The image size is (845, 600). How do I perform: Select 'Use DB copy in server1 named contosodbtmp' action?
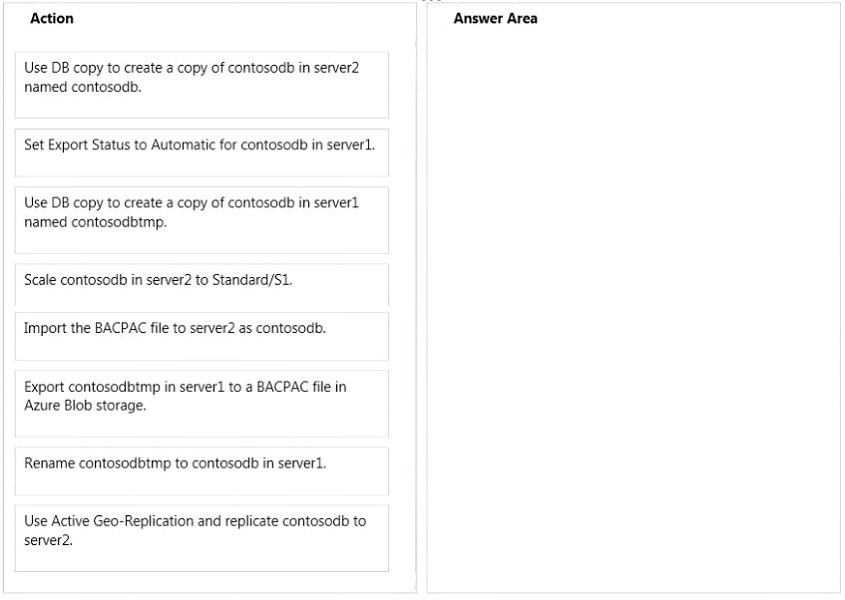pyautogui.click(x=202, y=220)
